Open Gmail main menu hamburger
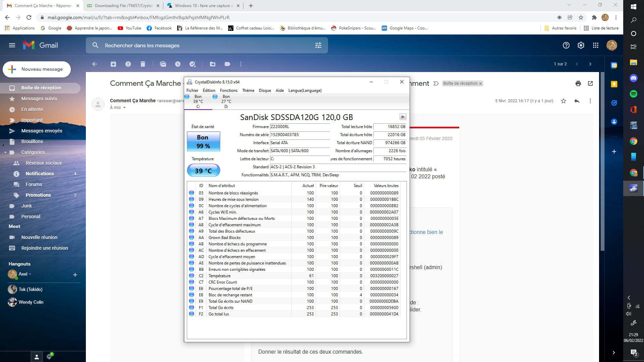 (x=12, y=45)
